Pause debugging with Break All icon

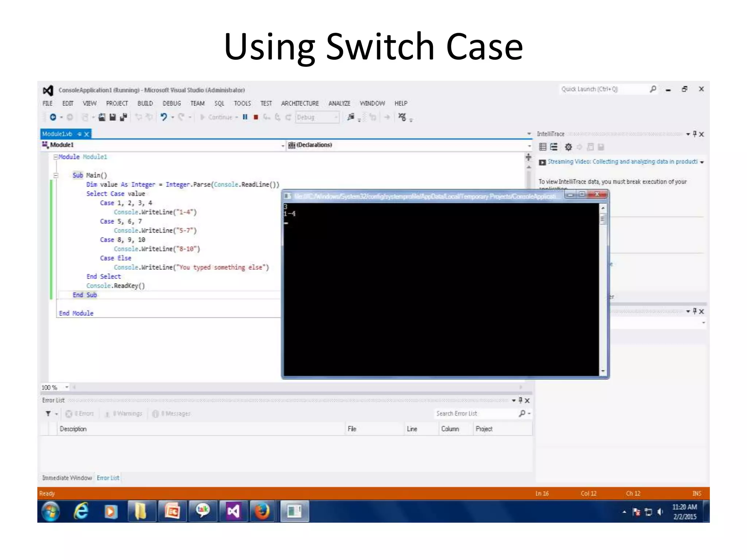[x=245, y=117]
